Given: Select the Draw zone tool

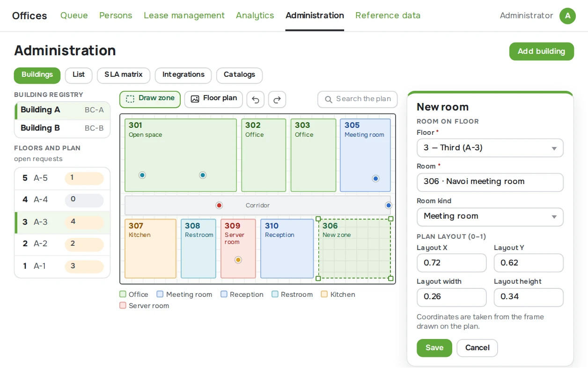Looking at the screenshot, I should [x=150, y=99].
